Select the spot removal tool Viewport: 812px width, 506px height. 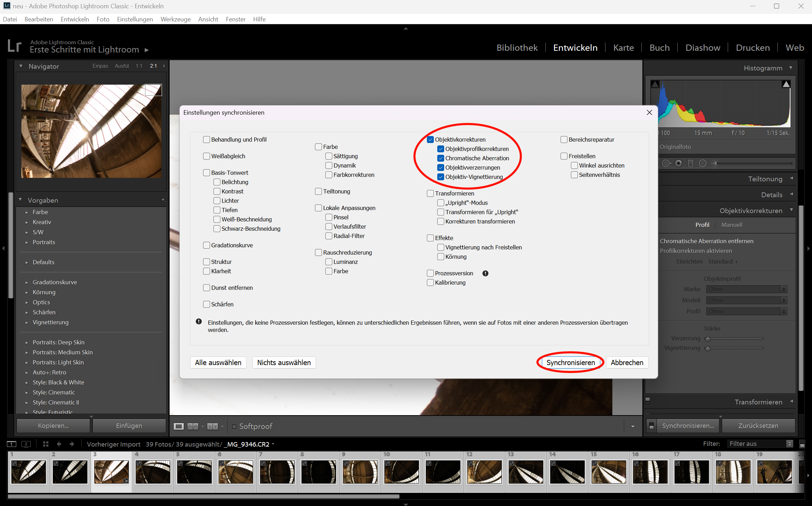click(667, 163)
